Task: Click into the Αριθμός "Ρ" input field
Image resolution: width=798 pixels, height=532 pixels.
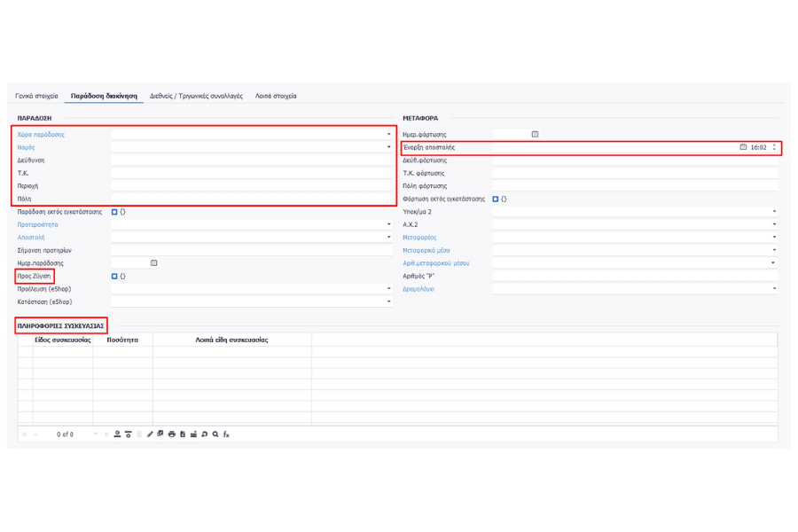Action: [635, 276]
